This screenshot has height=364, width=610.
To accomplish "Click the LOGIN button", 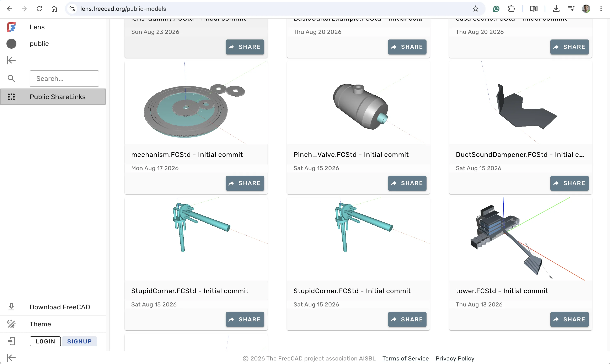I will coord(45,341).
